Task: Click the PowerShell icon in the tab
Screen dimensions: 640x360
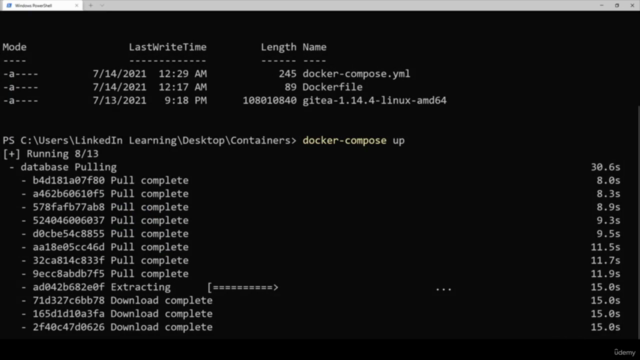Action: click(x=9, y=5)
